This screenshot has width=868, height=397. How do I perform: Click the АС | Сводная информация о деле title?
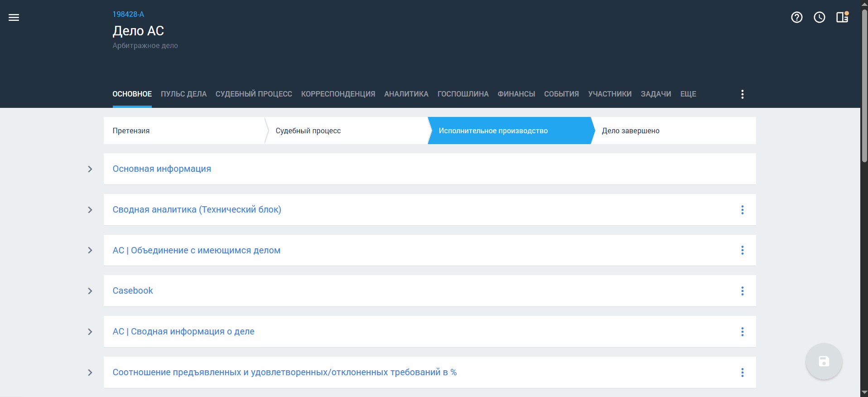(x=183, y=331)
